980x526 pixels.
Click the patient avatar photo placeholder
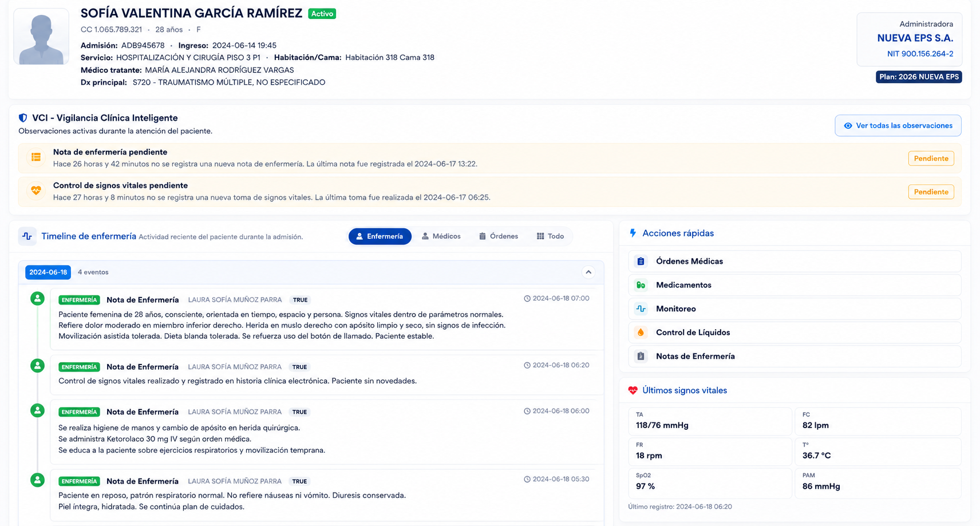41,37
